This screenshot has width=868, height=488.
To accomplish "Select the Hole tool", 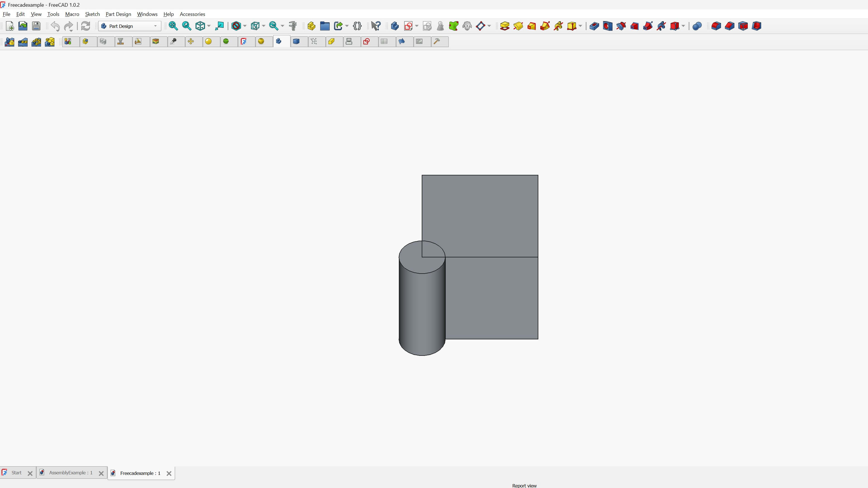I will click(x=607, y=26).
